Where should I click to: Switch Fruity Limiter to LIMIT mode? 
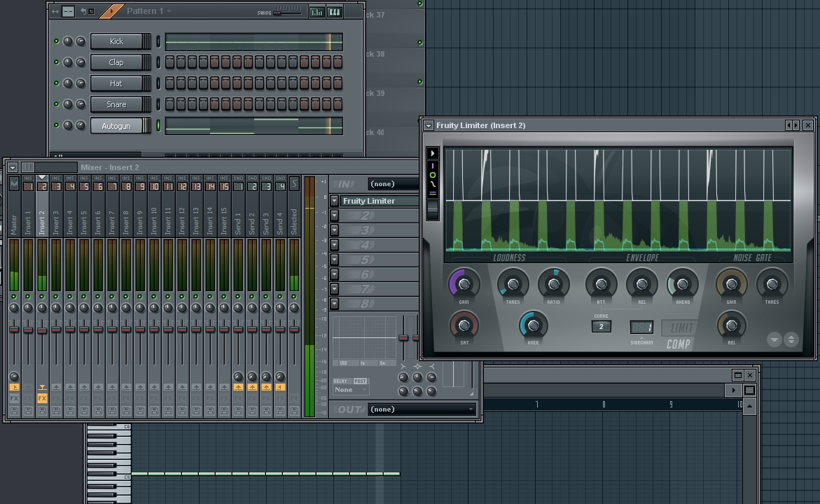pyautogui.click(x=681, y=328)
